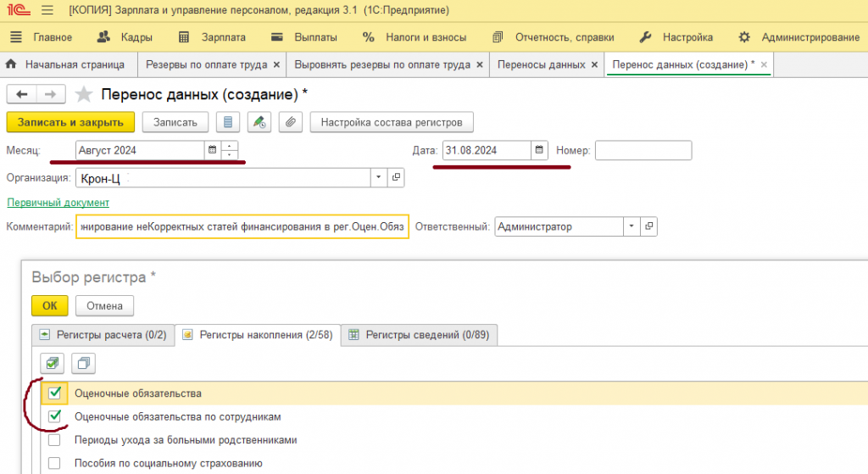868x474 pixels.
Task: Open the sections panel menu icon
Action: coord(16,37)
